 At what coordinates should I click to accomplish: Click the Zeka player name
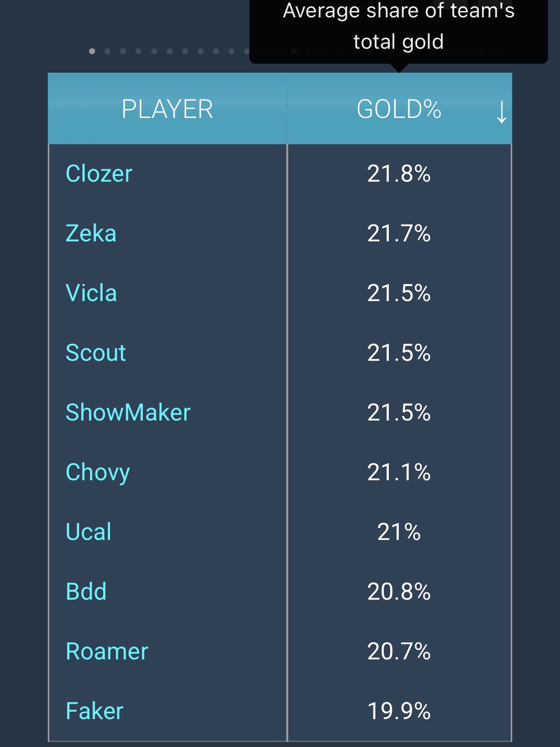tap(91, 233)
